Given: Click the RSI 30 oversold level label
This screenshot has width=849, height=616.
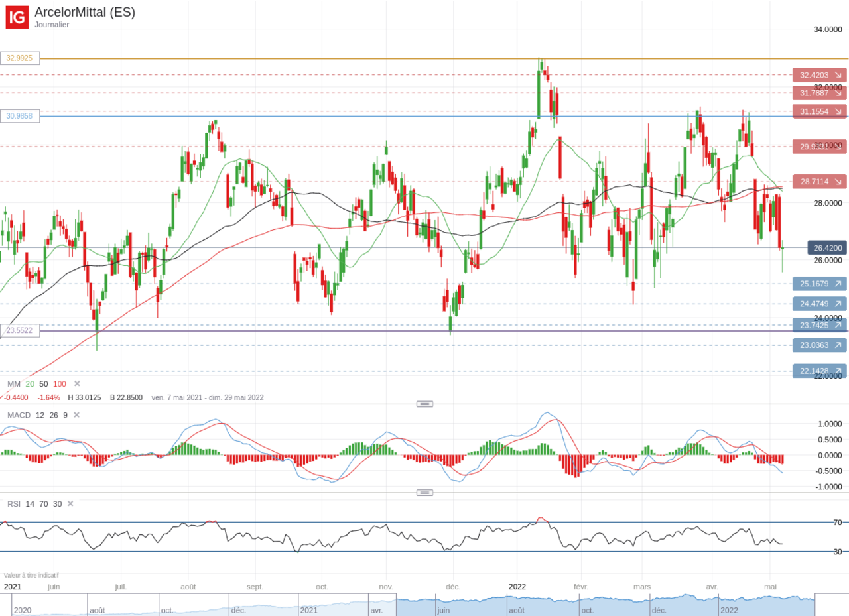Looking at the screenshot, I should pyautogui.click(x=838, y=552).
